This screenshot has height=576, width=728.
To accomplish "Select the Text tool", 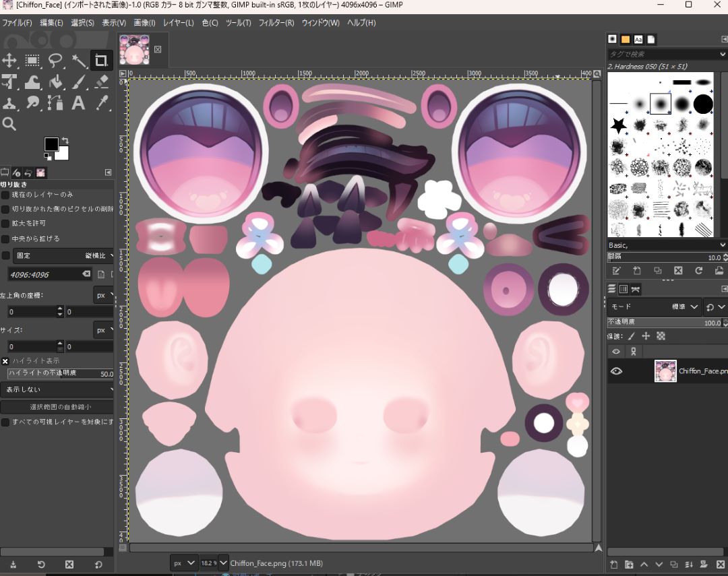I will point(78,102).
